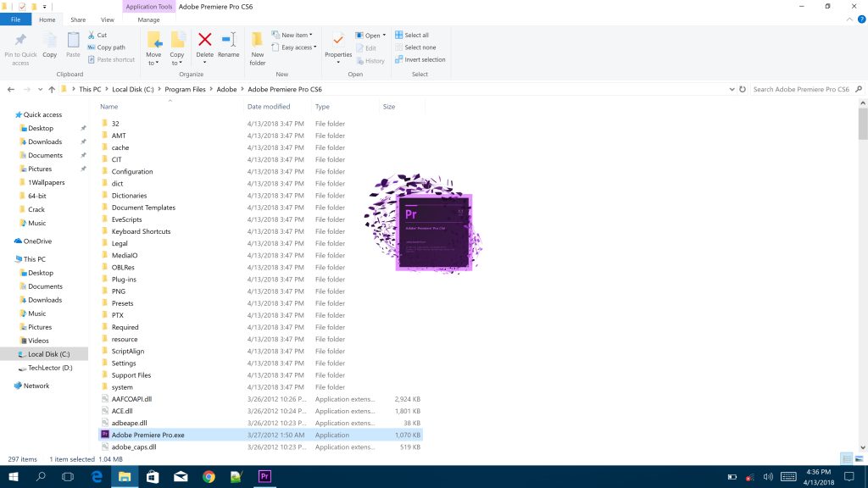Select Network in the navigation pane
868x488 pixels.
36,385
